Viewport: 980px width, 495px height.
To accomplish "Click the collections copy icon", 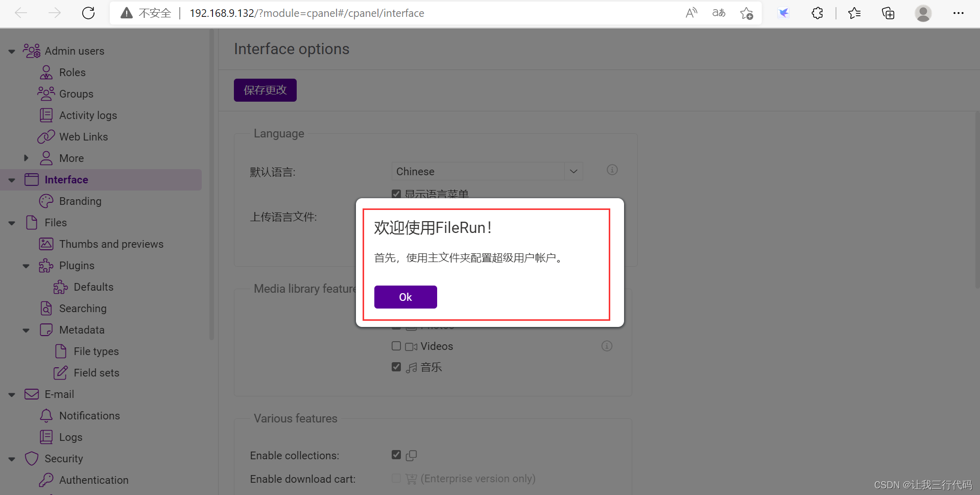I will click(x=411, y=455).
